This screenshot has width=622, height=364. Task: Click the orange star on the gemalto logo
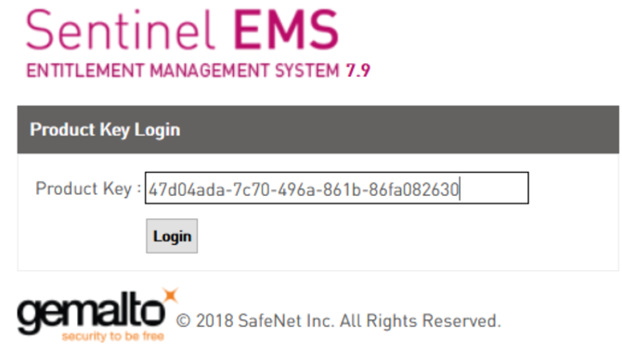pos(171,295)
